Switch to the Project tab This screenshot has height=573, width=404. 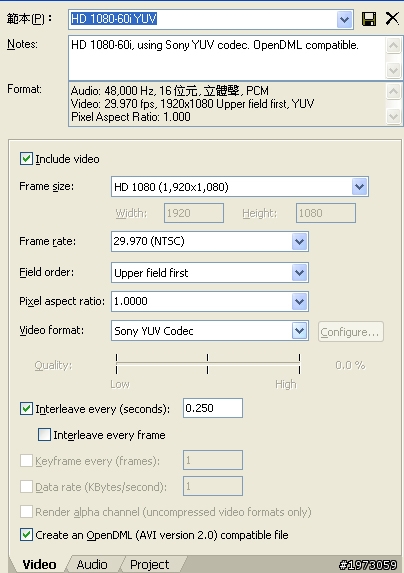[149, 564]
